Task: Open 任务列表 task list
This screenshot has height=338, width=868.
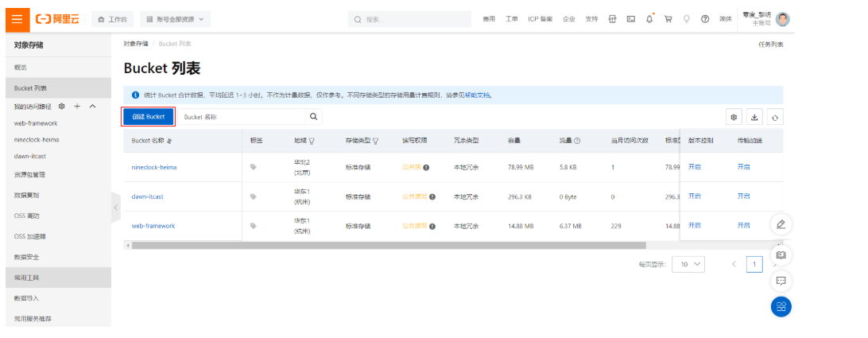Action: pyautogui.click(x=770, y=45)
